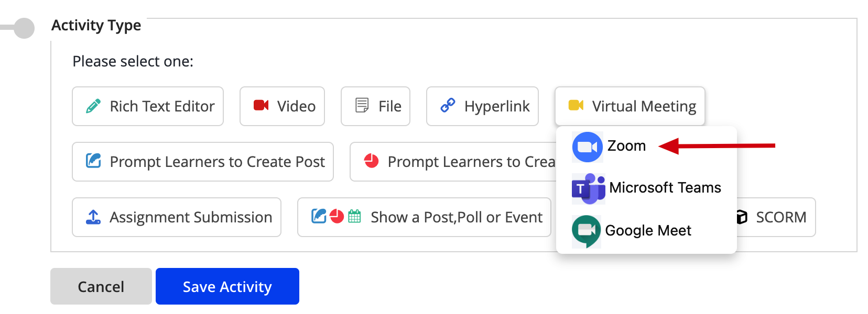This screenshot has width=868, height=314.
Task: Click the yellow Virtual Meeting camera icon
Action: click(576, 105)
